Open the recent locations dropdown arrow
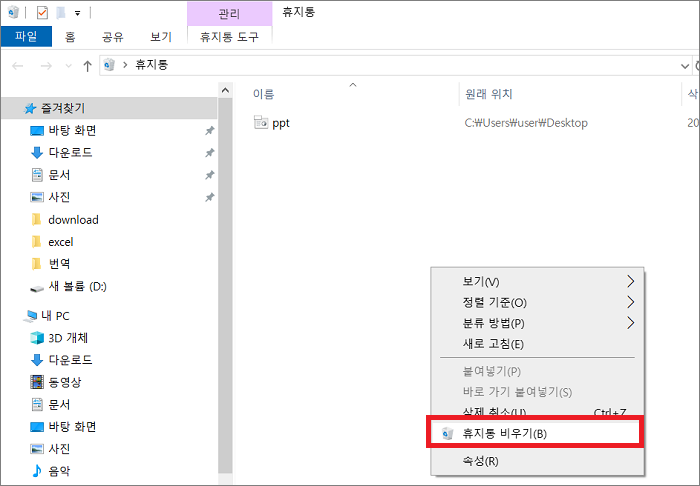The width and height of the screenshot is (700, 486). 68,66
